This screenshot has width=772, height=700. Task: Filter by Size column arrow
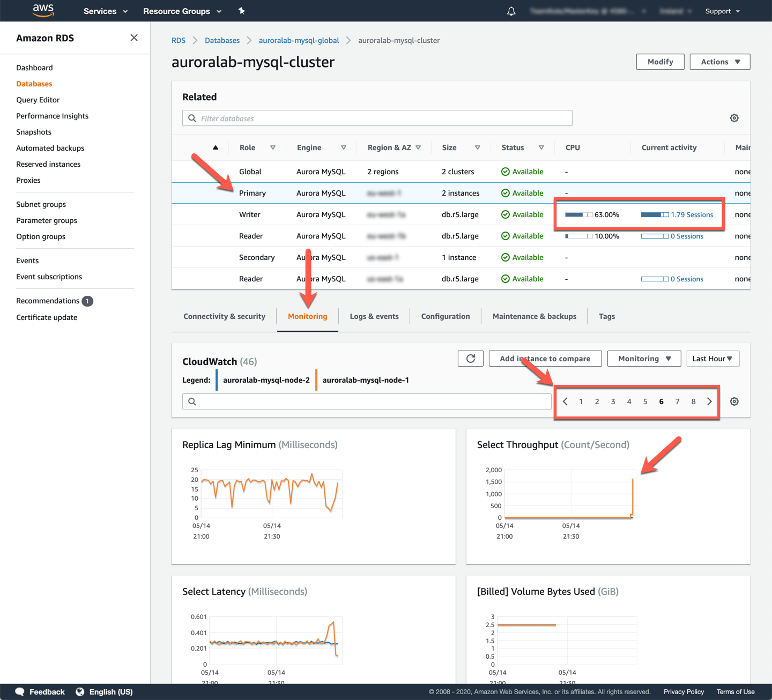click(478, 147)
